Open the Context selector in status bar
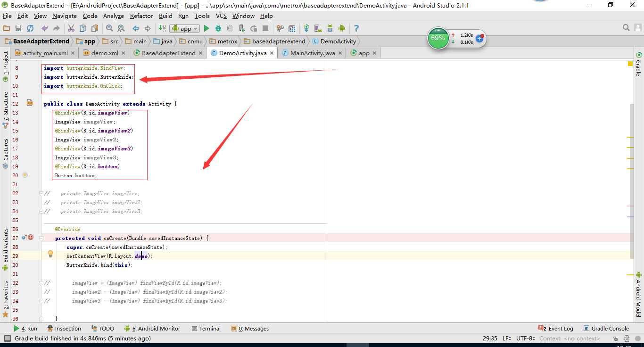Screen dimensions: 644x347 click(570, 339)
